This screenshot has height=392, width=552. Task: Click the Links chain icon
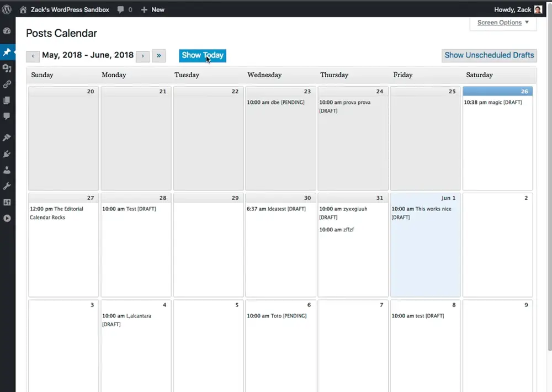click(x=7, y=84)
